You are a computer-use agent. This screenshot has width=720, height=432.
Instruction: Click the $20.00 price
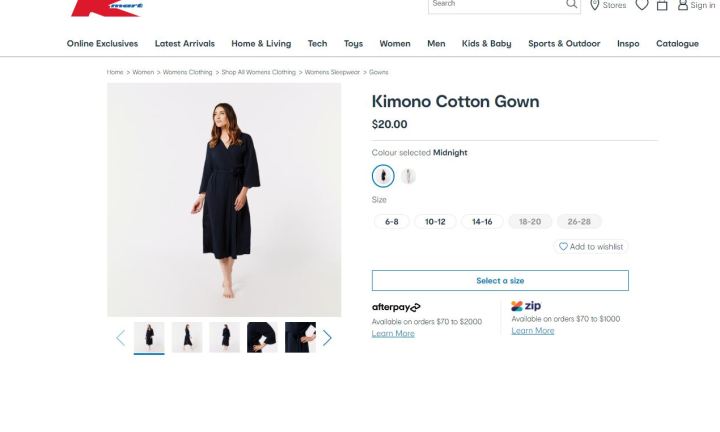tap(389, 124)
